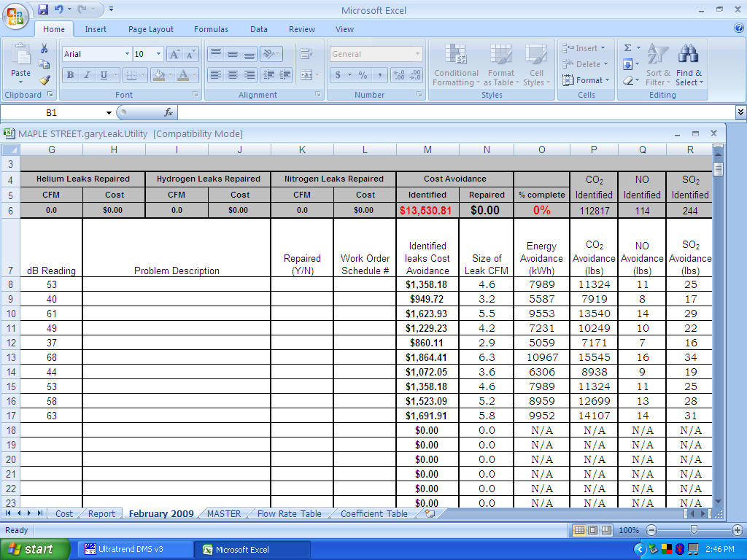Insert function with the fx icon

(168, 112)
